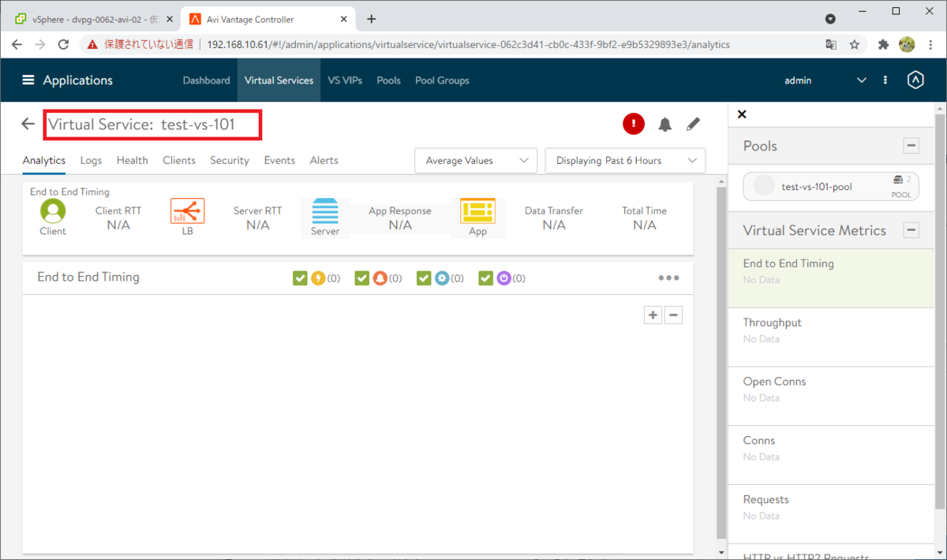Go back with the left arrow icon
Viewport: 947px width, 560px height.
coord(28,124)
